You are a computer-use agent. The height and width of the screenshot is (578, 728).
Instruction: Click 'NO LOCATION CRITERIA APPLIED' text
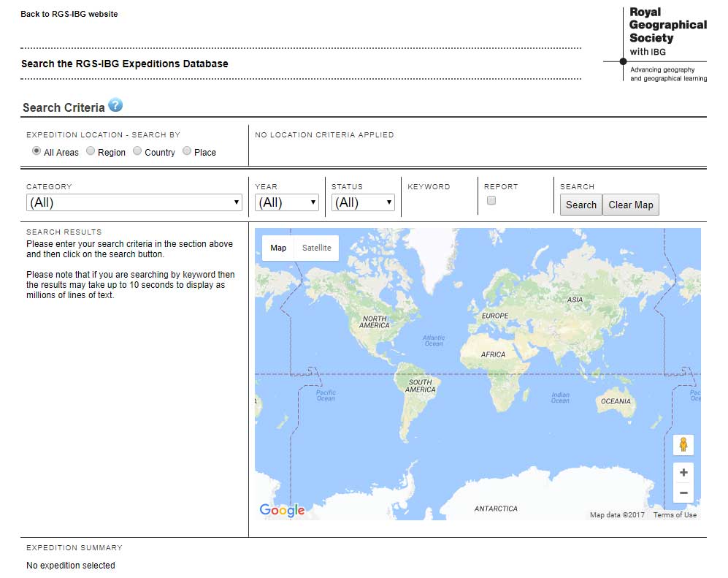[x=324, y=134]
